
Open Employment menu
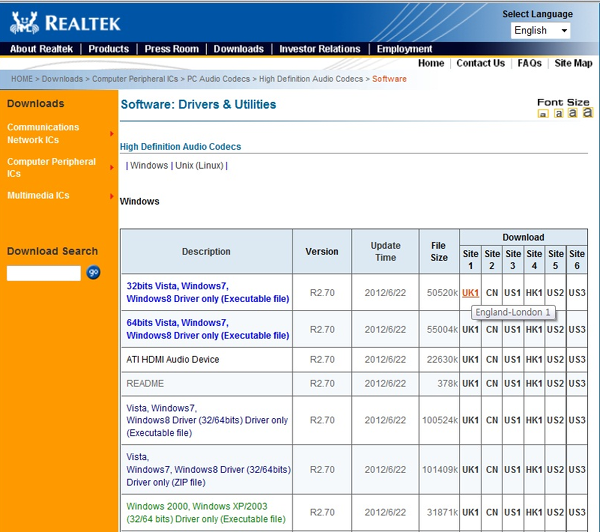coord(404,49)
